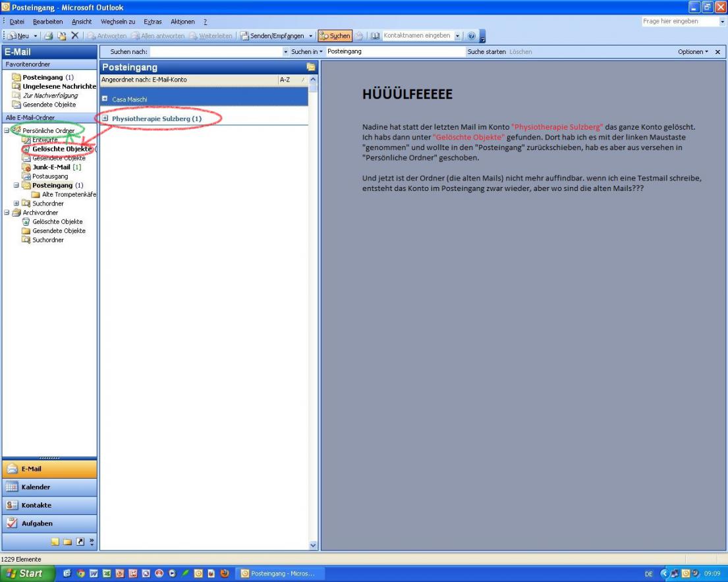Click the Shortcuts icon in navigation strip
This screenshot has height=582, width=728.
(x=80, y=542)
